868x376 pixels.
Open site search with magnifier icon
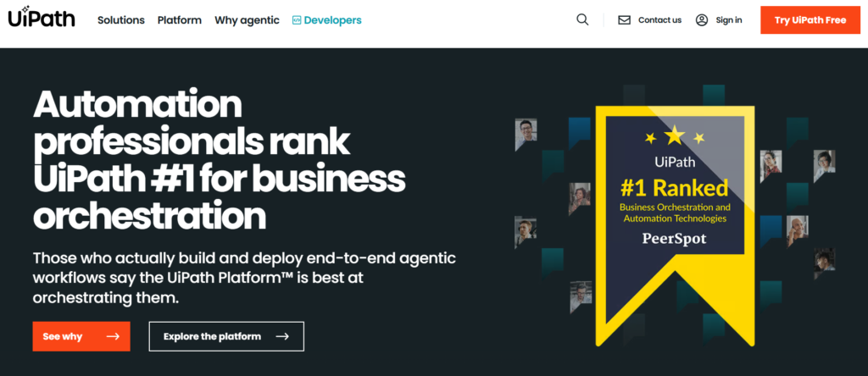(582, 20)
